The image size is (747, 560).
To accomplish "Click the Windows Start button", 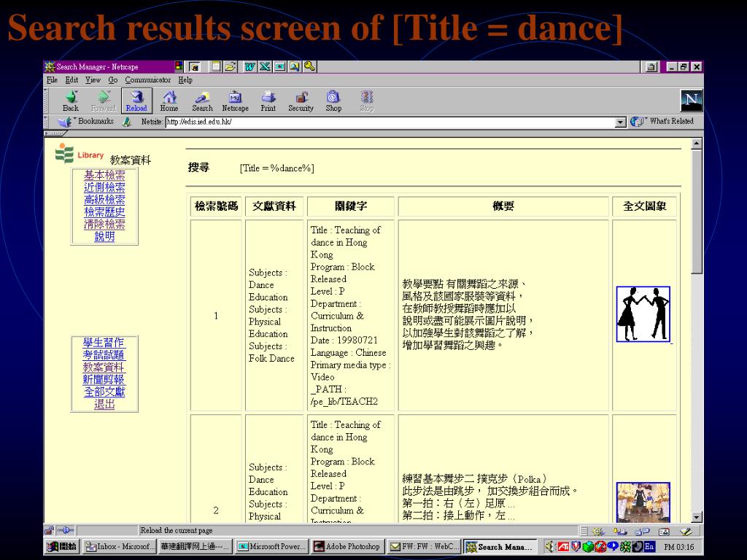I will 63,547.
